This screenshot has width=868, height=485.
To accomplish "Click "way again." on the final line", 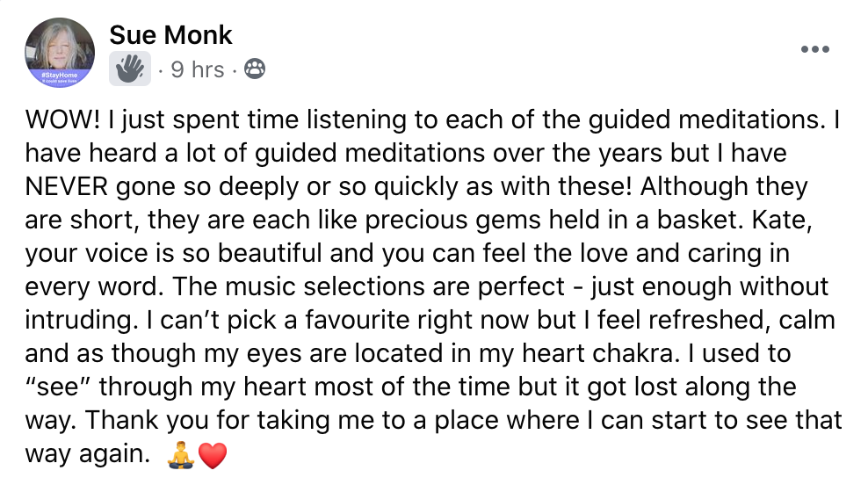I will (x=88, y=454).
